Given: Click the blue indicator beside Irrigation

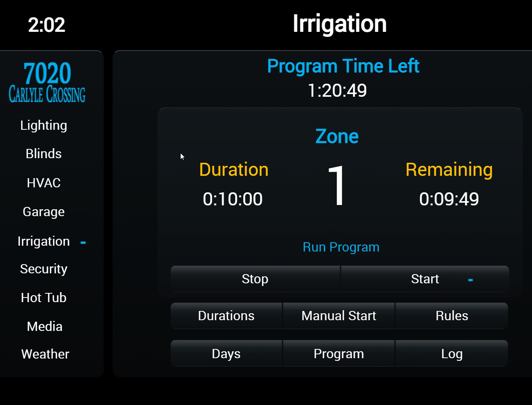Looking at the screenshot, I should 83,243.
